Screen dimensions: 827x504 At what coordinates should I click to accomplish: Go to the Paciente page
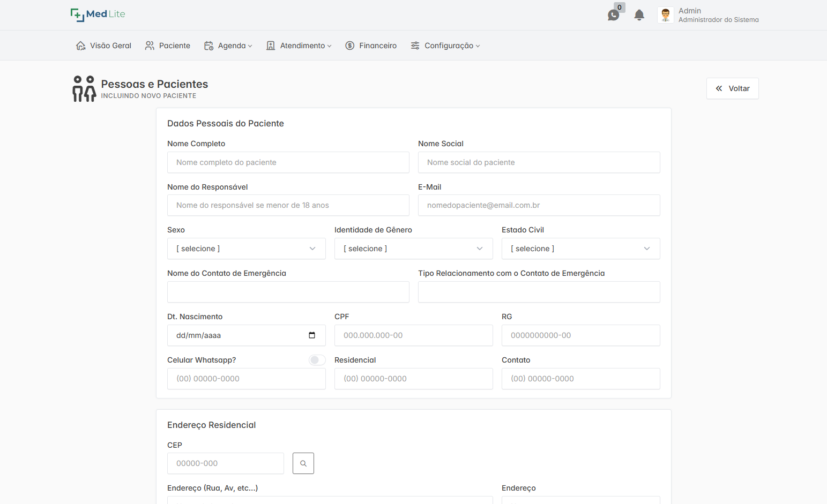[168, 46]
